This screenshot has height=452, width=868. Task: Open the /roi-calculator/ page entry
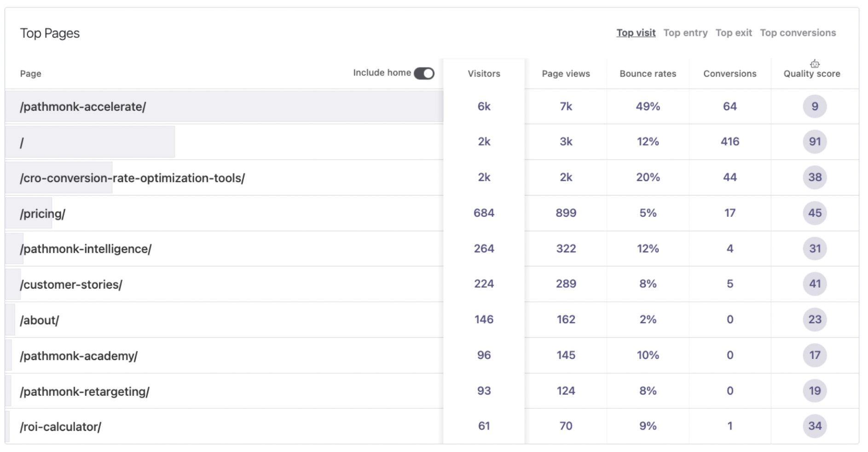60,426
